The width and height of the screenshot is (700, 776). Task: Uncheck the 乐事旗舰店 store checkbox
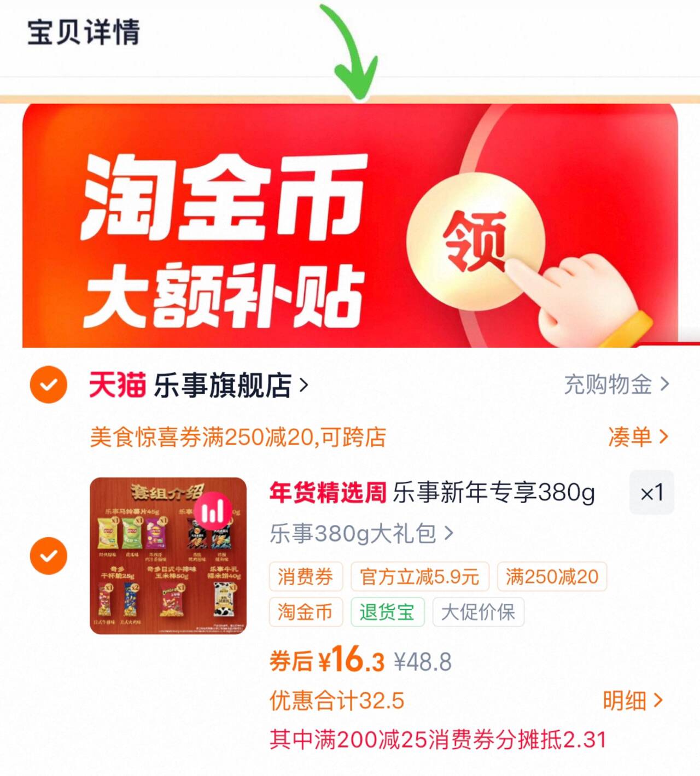click(x=49, y=385)
